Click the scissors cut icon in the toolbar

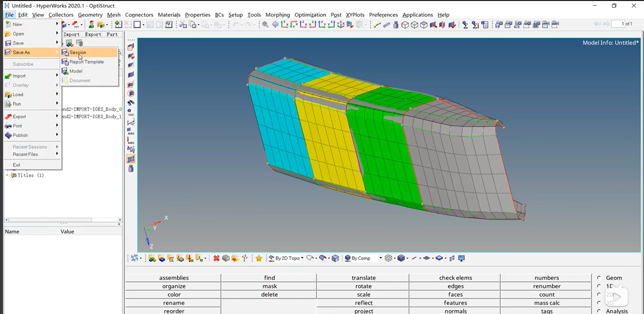coord(183,24)
